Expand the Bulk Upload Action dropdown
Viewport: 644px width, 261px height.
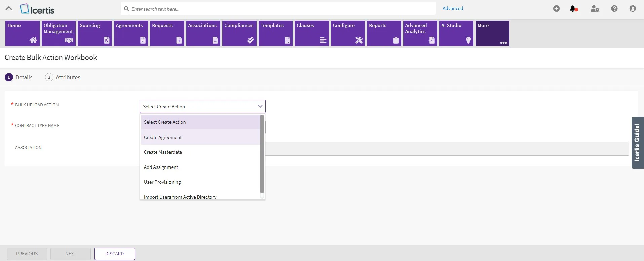coord(202,106)
